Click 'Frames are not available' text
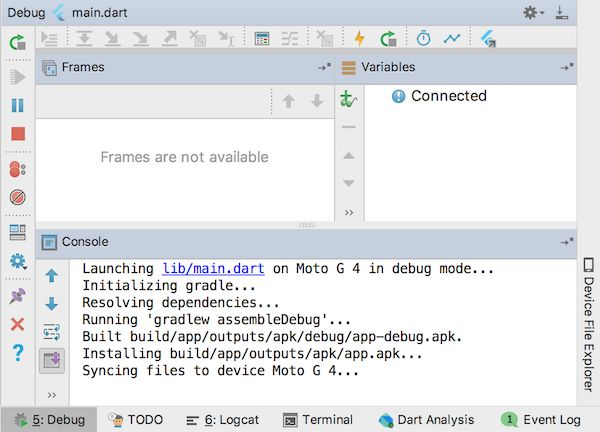Screen dimensions: 600x432 (x=184, y=157)
